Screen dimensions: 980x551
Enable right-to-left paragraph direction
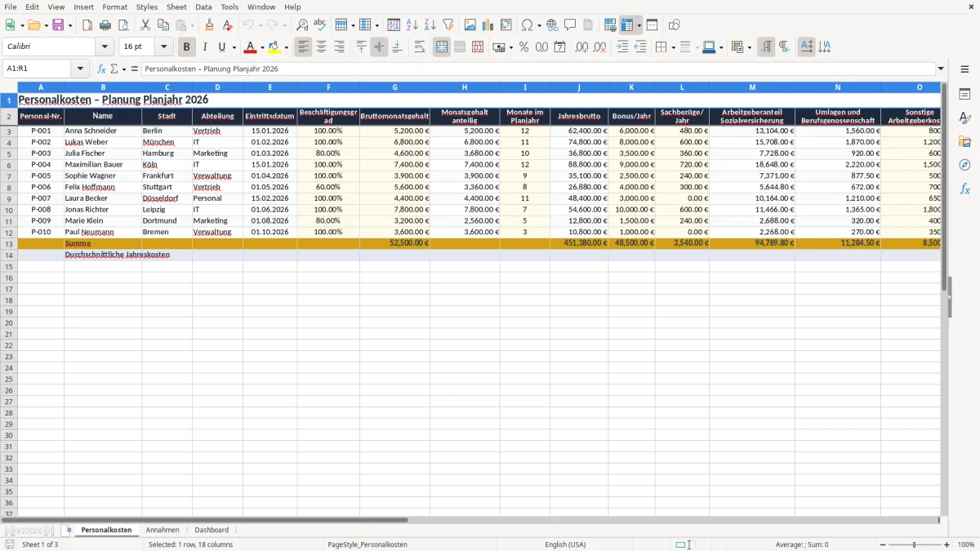tap(784, 47)
